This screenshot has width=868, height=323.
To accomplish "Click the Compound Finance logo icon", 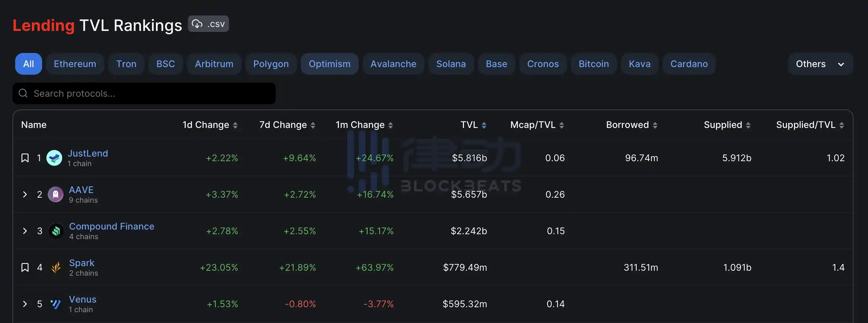I will coord(56,231).
